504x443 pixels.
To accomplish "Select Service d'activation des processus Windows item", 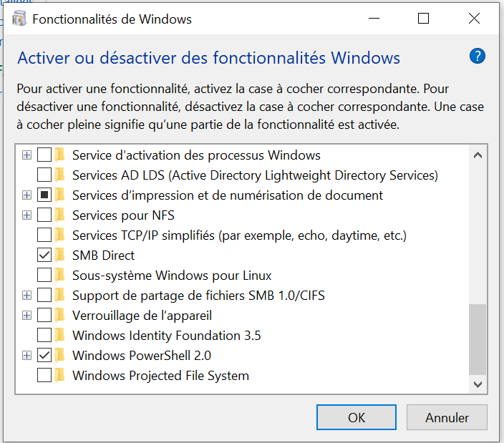I will click(196, 155).
